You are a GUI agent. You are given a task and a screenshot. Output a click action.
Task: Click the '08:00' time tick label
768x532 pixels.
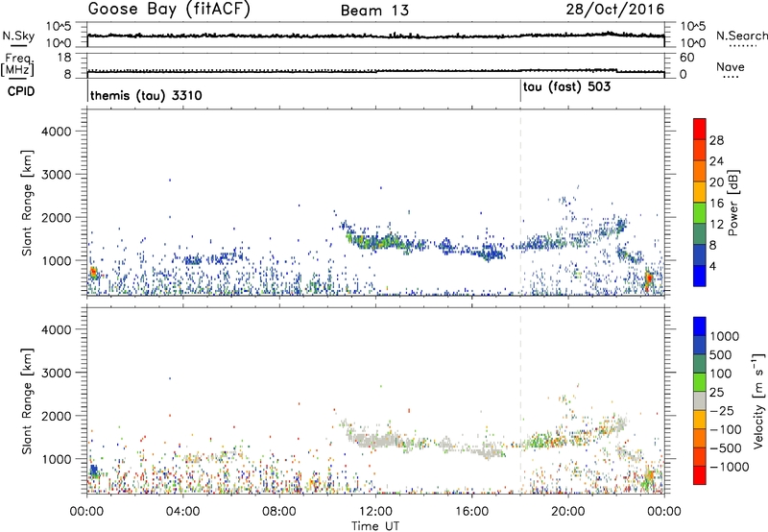(279, 512)
